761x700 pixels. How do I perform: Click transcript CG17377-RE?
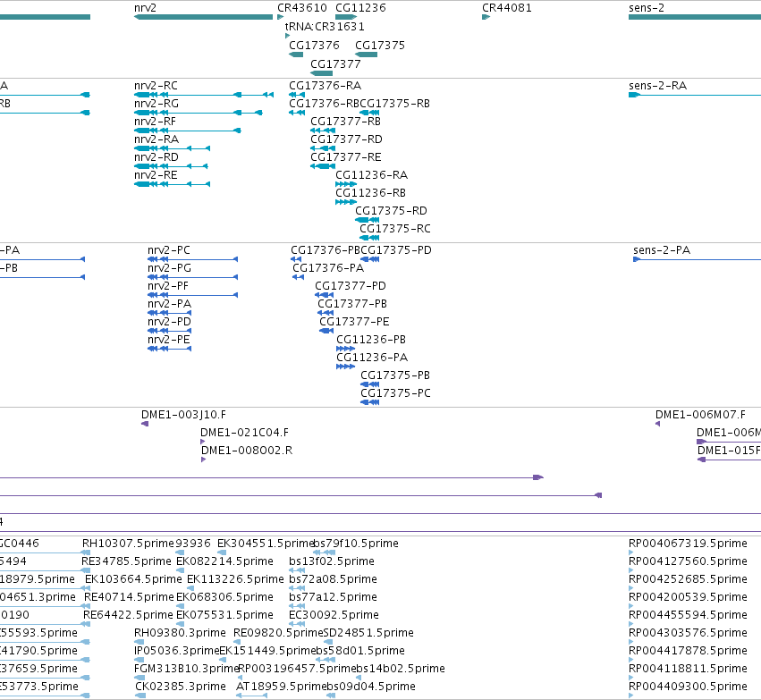pos(346,157)
